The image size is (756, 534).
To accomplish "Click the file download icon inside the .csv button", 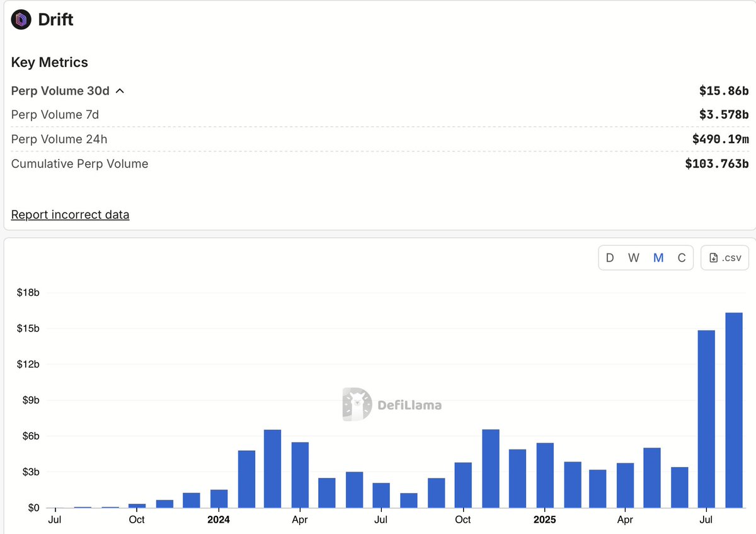I will [x=714, y=257].
